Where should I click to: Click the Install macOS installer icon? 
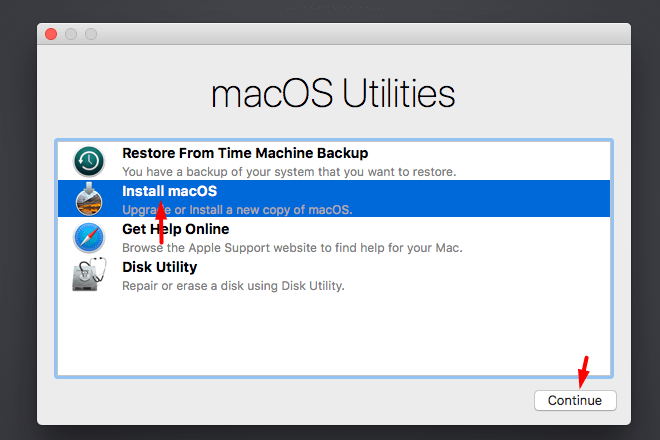tap(89, 199)
